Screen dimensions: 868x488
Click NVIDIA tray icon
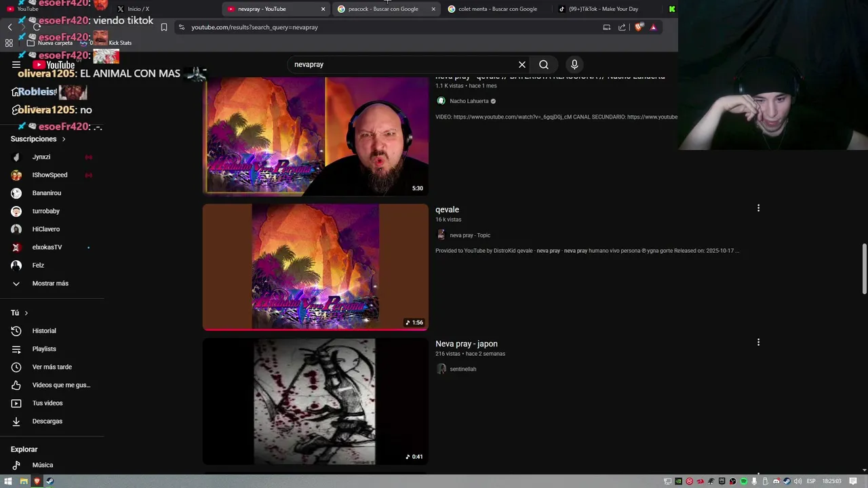point(679,481)
